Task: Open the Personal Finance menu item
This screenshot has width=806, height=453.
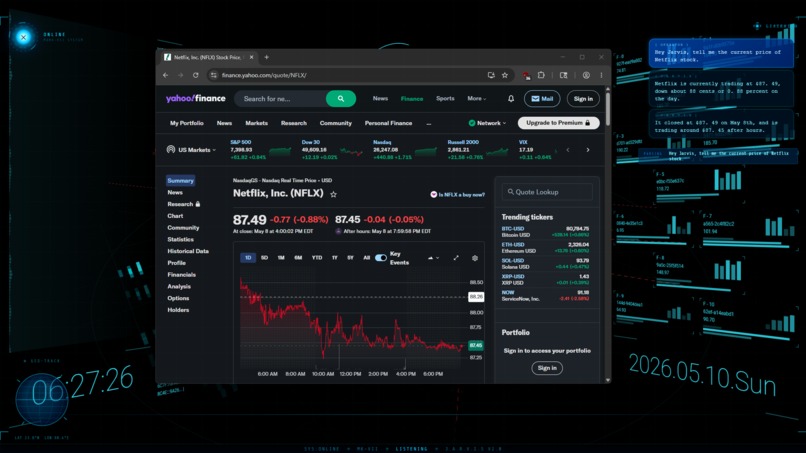Action: coord(388,123)
